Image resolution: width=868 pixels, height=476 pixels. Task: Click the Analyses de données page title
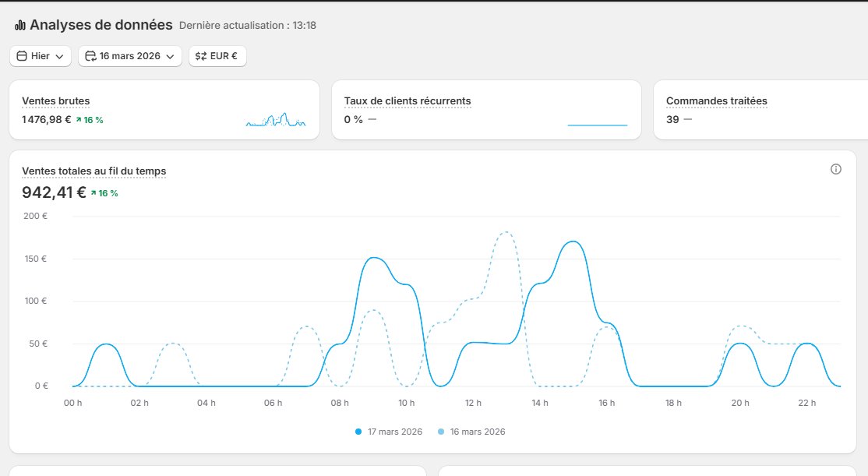101,25
